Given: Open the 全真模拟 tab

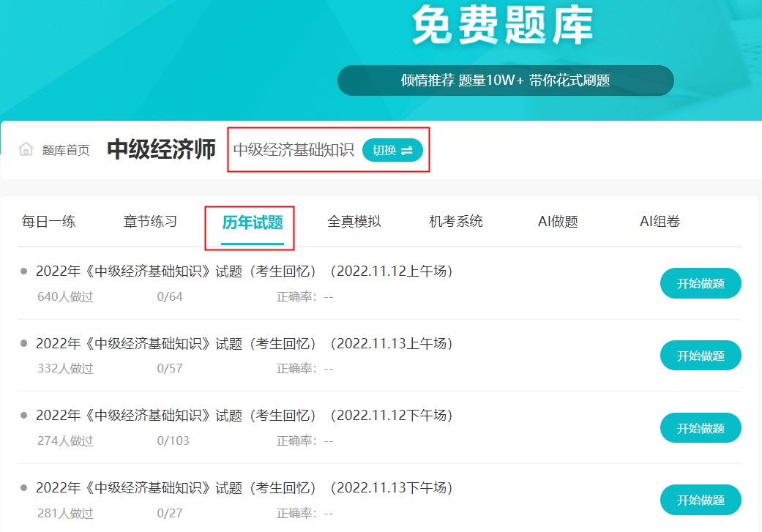Looking at the screenshot, I should tap(354, 221).
